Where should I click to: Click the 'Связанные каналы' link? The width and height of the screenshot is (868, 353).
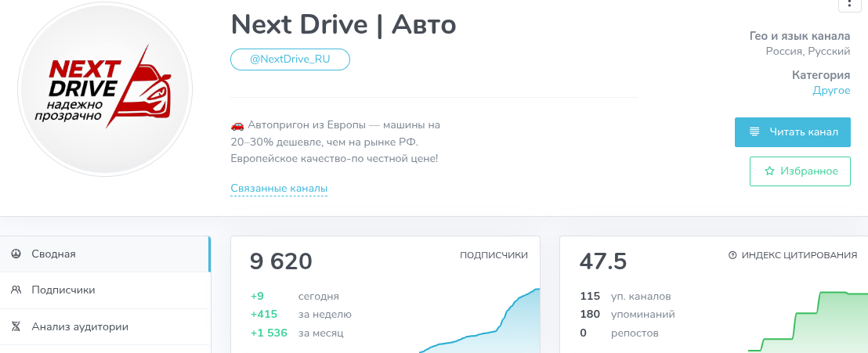tap(279, 189)
